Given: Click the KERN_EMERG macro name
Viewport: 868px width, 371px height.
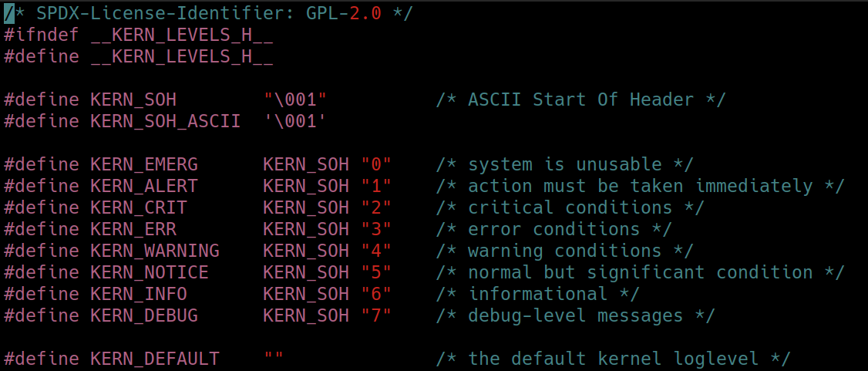Looking at the screenshot, I should coord(143,165).
